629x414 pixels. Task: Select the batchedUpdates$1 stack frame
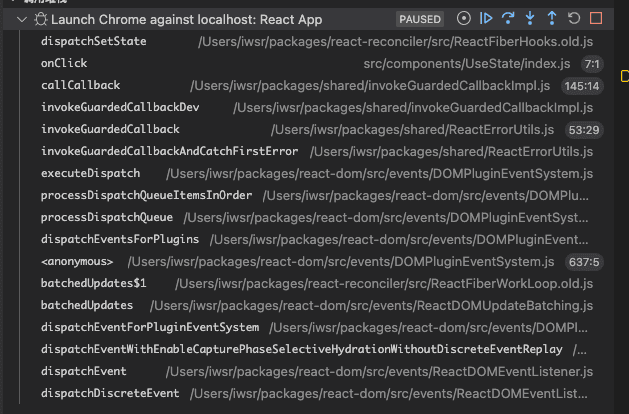tap(94, 283)
